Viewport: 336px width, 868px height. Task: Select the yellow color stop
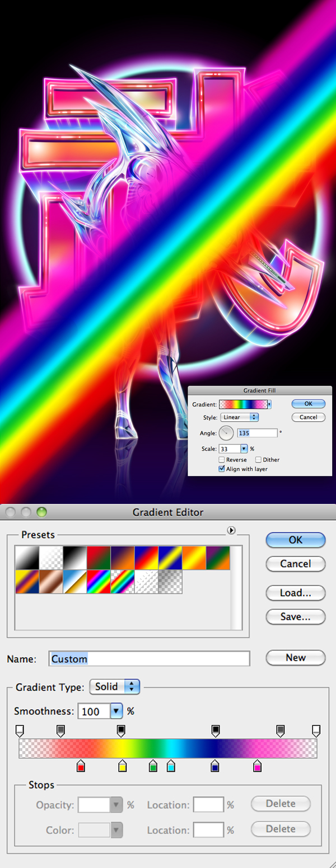click(x=123, y=766)
